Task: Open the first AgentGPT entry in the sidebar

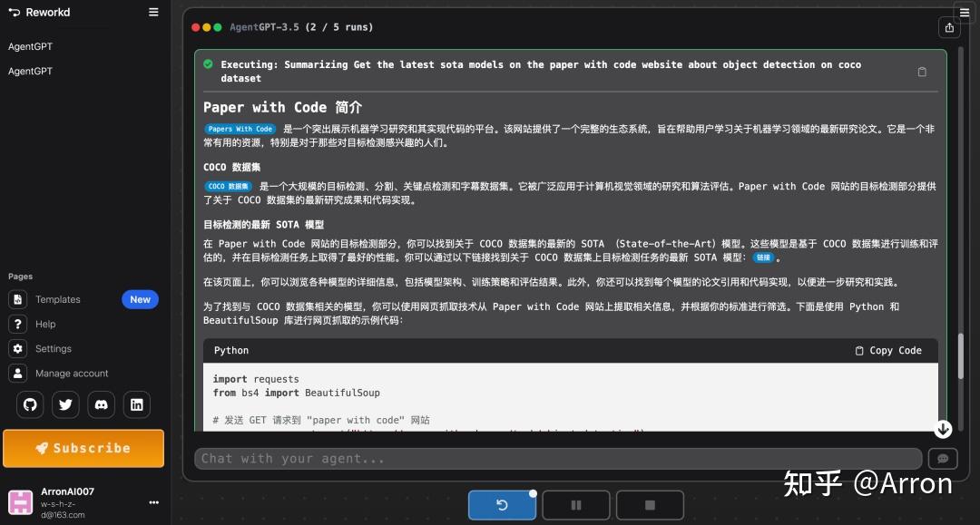Action: 30,46
